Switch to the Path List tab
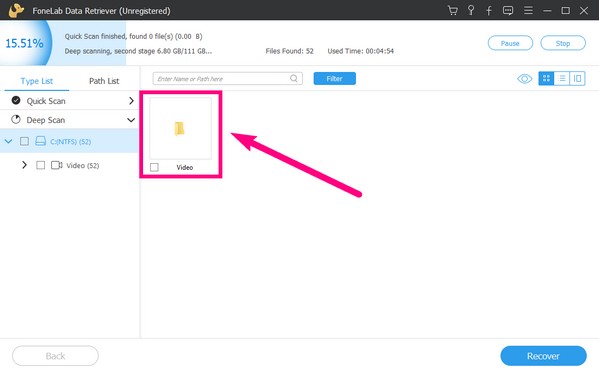The height and width of the screenshot is (378, 599). [104, 81]
